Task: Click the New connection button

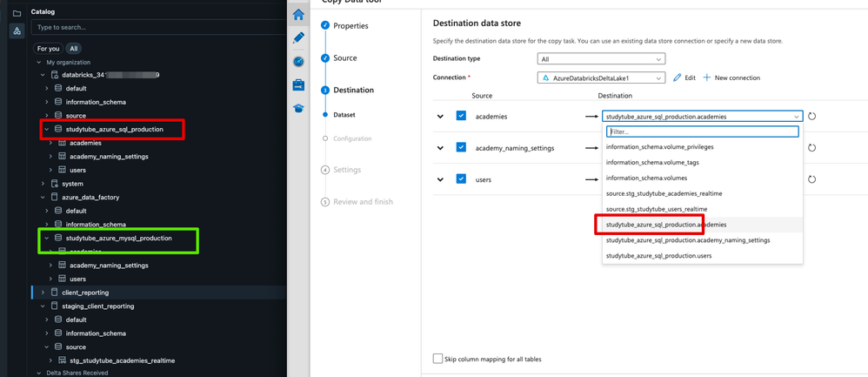Action: 731,78
